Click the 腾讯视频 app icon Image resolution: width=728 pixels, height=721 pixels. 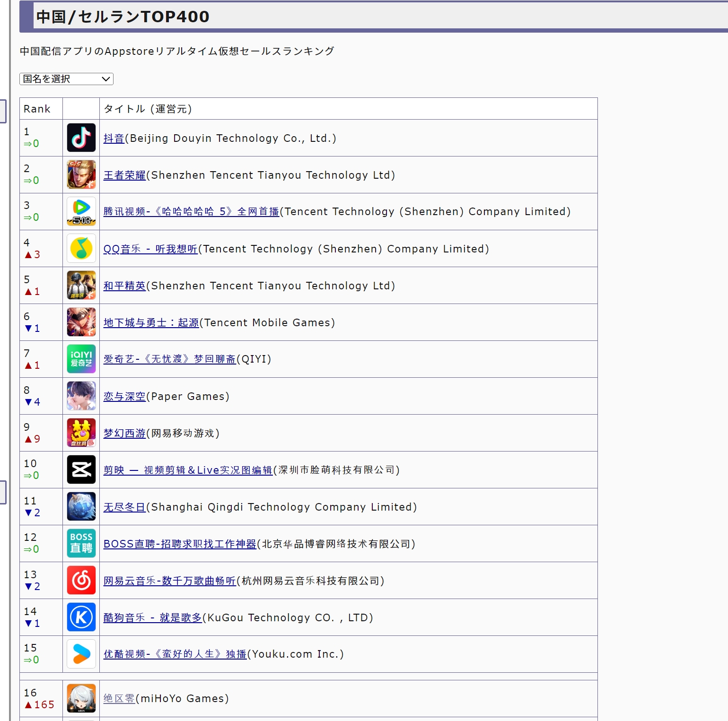[81, 211]
